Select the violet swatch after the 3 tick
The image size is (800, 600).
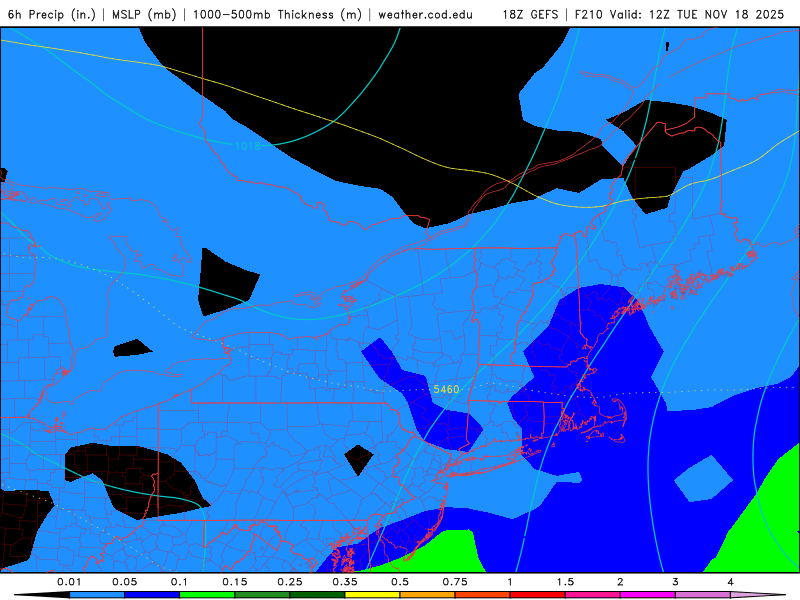(703, 595)
